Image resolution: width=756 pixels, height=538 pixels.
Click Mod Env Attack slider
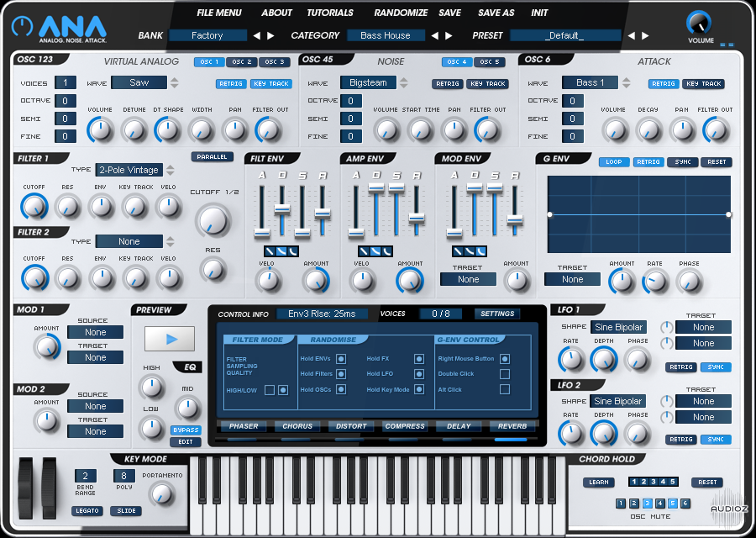(454, 233)
